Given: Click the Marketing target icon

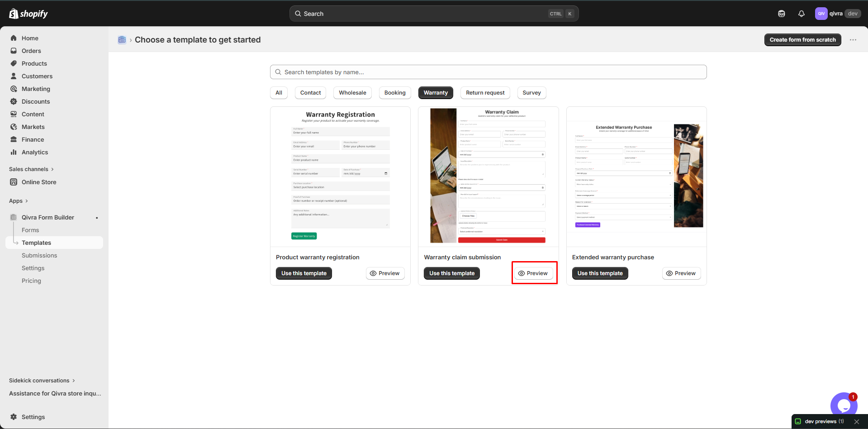Looking at the screenshot, I should (14, 89).
